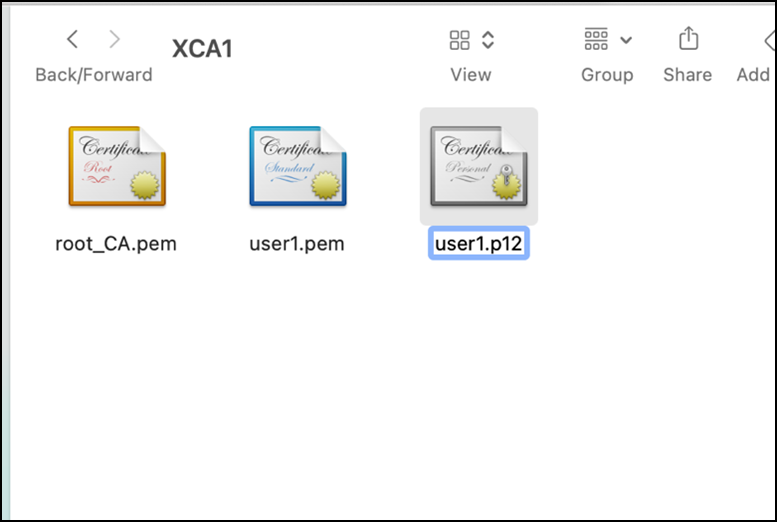Screen dimensions: 777x522
Task: Click the XCA1 window title
Action: (203, 49)
